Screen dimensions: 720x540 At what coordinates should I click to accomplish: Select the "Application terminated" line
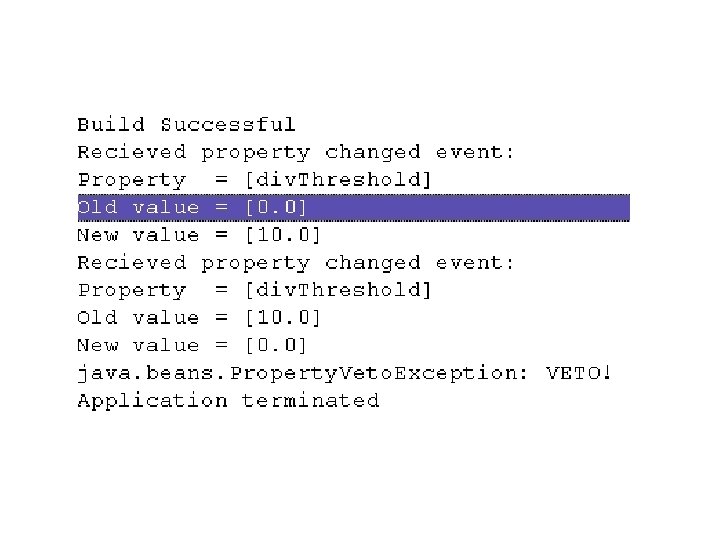(228, 400)
